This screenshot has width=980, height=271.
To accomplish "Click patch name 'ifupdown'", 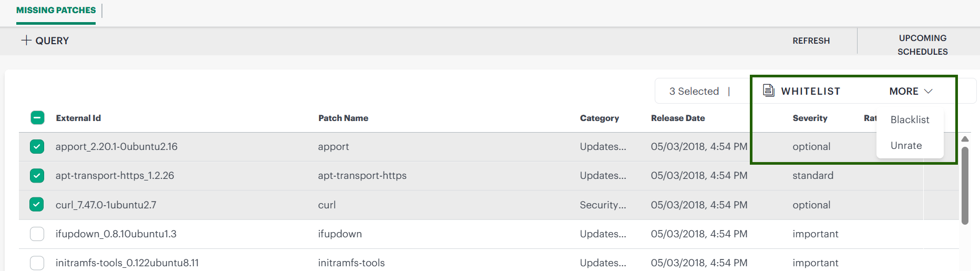I will [339, 234].
